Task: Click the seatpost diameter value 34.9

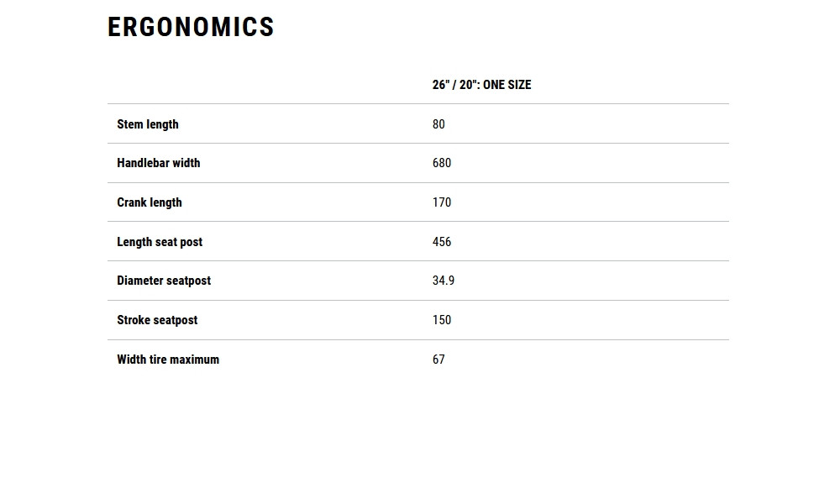Action: coord(444,281)
